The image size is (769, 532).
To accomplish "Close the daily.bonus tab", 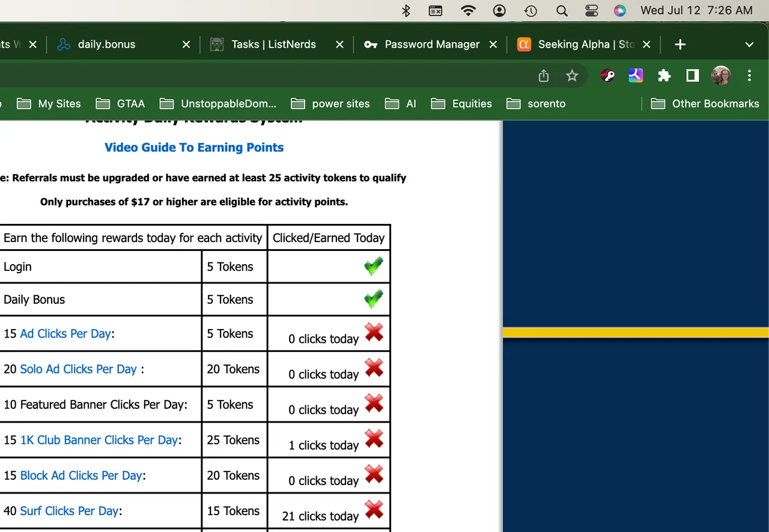I will [x=186, y=44].
